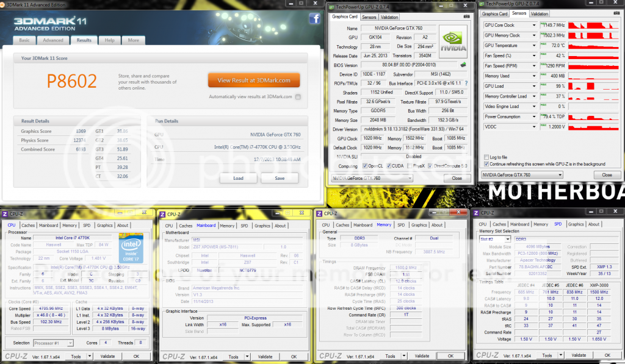Open the Slot #2 memory slot dropdown
Viewport: 625px width, 364px height.
coord(507,239)
